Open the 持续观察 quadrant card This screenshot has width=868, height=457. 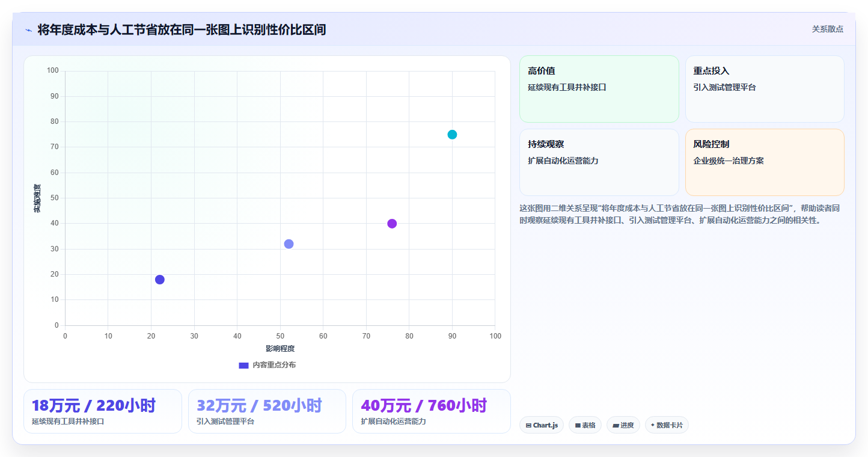[599, 162]
